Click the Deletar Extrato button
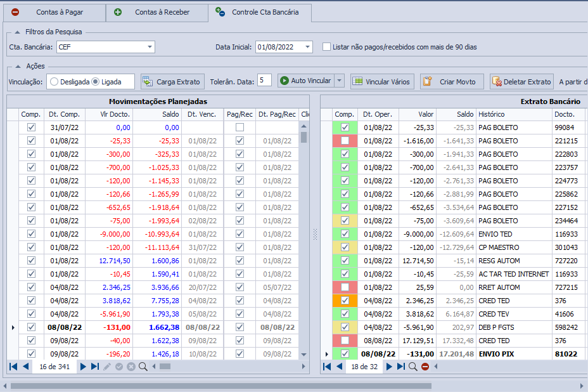The image size is (588, 392). tap(521, 81)
